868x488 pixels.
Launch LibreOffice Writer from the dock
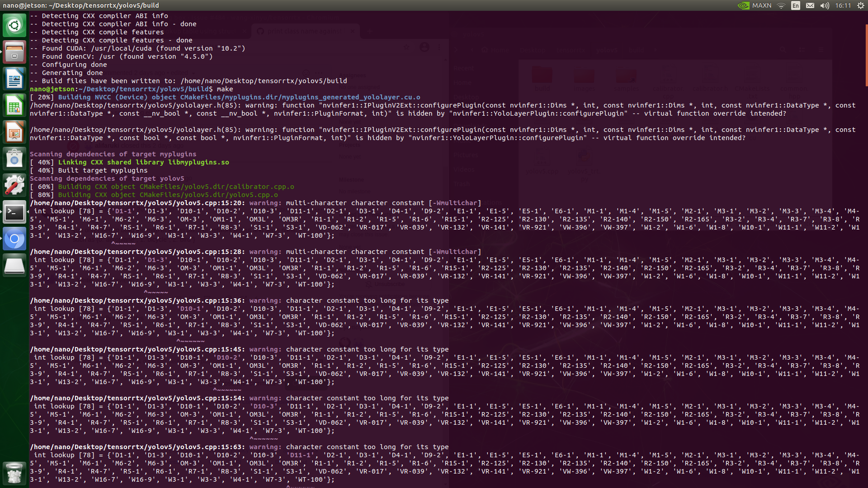pyautogui.click(x=14, y=79)
